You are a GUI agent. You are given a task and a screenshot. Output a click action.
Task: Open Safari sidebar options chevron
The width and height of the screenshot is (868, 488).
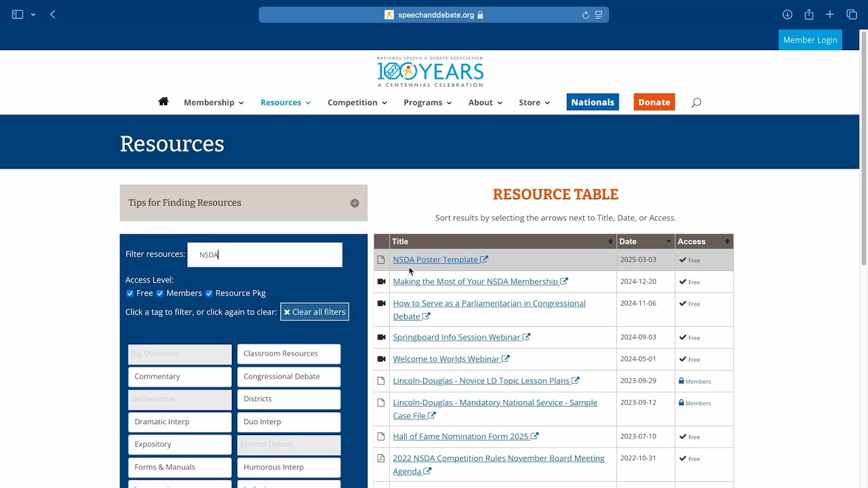coord(33,15)
